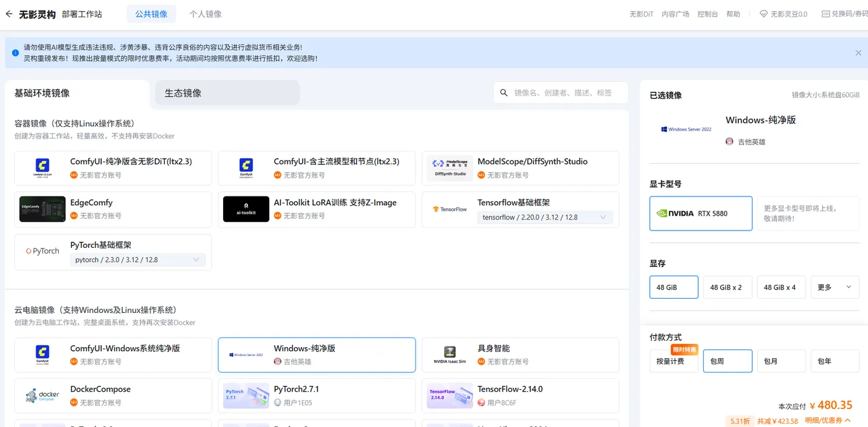Open 帮助 link
This screenshot has height=427, width=868.
tap(733, 14)
